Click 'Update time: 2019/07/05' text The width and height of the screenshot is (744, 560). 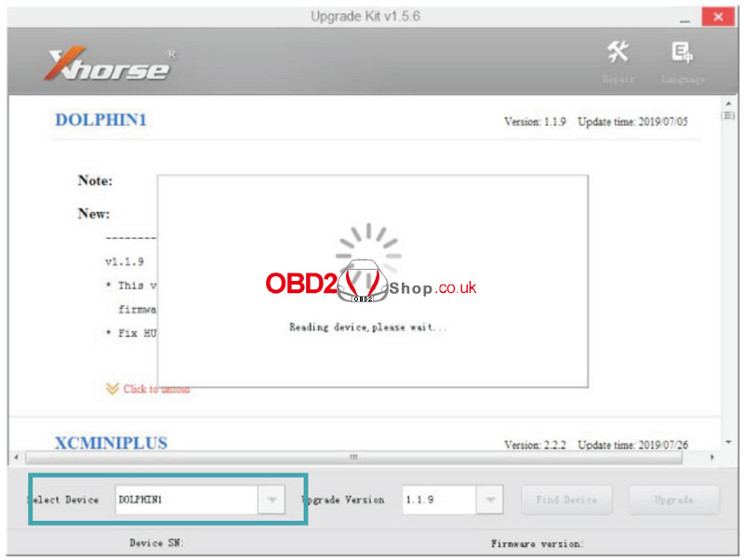[632, 122]
